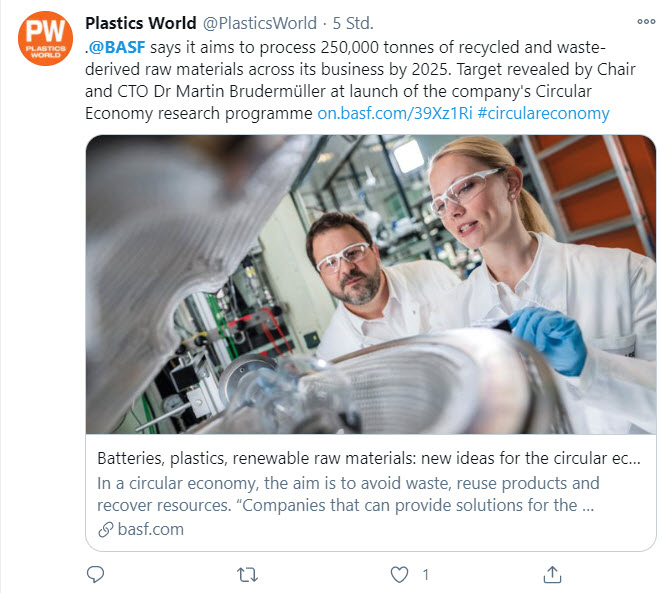This screenshot has width=671, height=593.
Task: Open the @BASF mention link
Action: 117,47
